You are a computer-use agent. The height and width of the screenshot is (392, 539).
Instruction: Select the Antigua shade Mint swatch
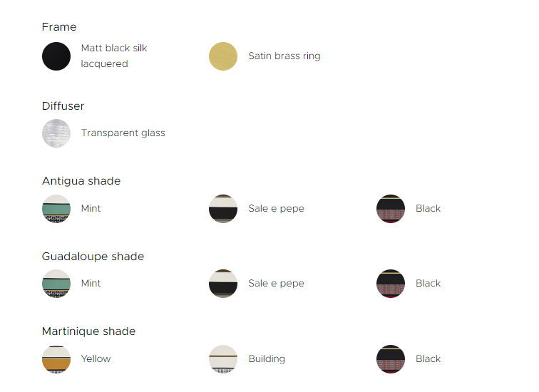click(56, 209)
